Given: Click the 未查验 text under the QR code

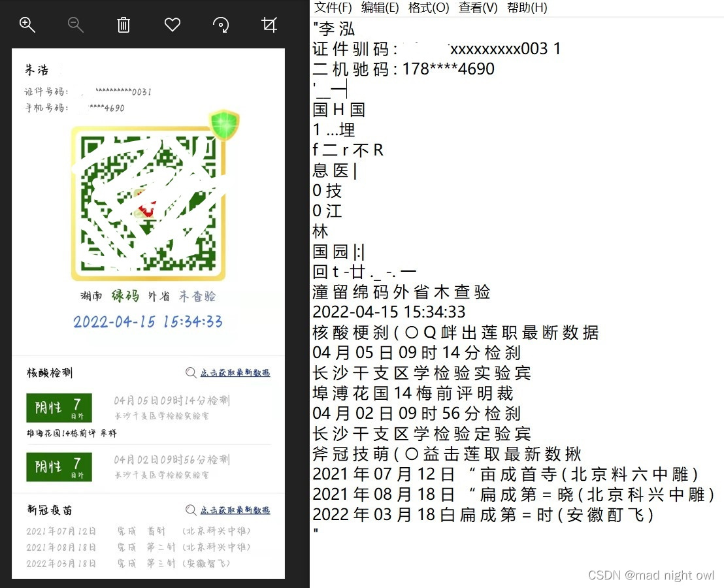Looking at the screenshot, I should coord(197,296).
